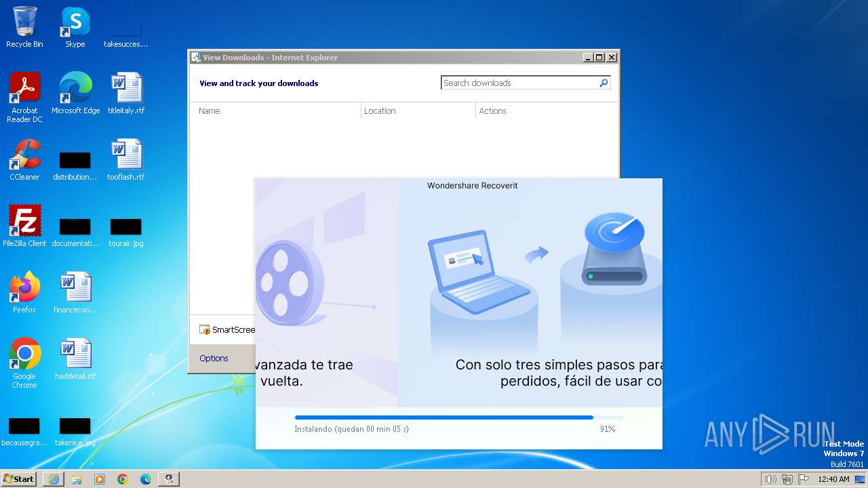This screenshot has width=868, height=488.
Task: Open Options link in View Downloads
Action: [x=214, y=358]
